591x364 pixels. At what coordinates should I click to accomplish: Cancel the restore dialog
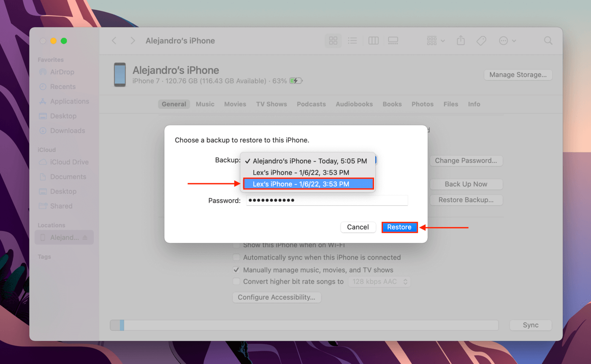[x=358, y=227]
